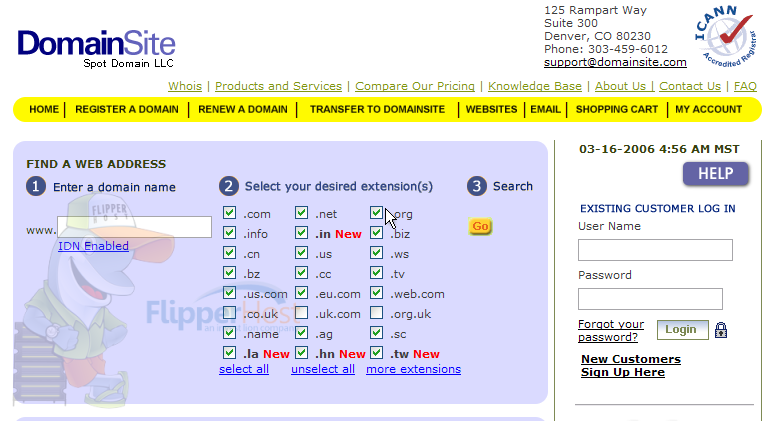This screenshot has width=776, height=422.
Task: Toggle the .com extension checkbox
Action: [x=229, y=213]
